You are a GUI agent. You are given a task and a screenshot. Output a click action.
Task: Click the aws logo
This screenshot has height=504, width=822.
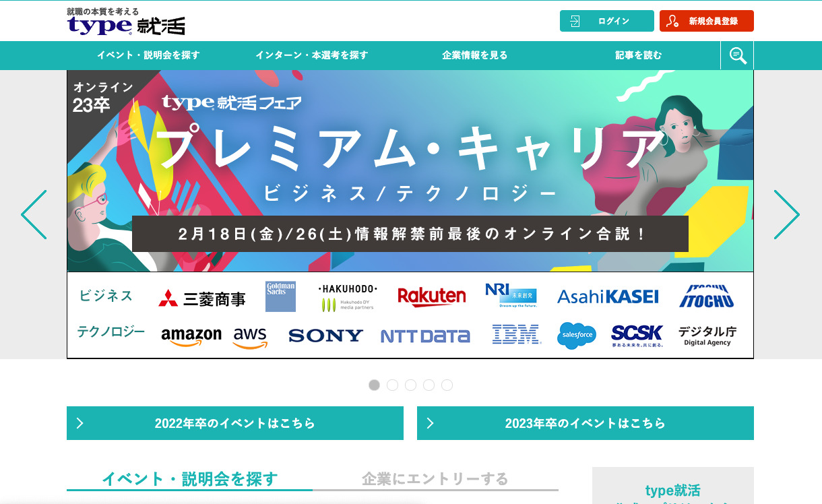pos(250,338)
